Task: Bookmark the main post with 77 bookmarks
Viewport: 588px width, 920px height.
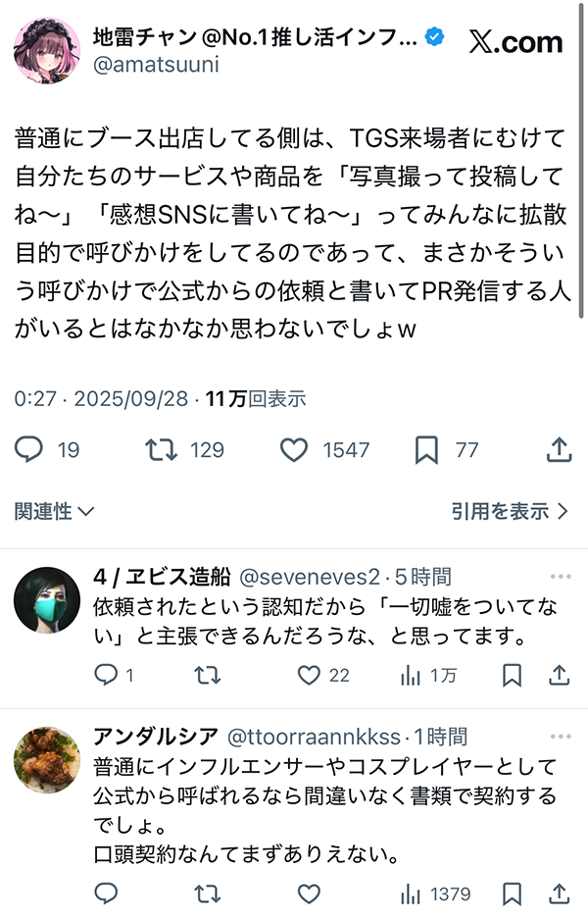Action: pos(426,450)
